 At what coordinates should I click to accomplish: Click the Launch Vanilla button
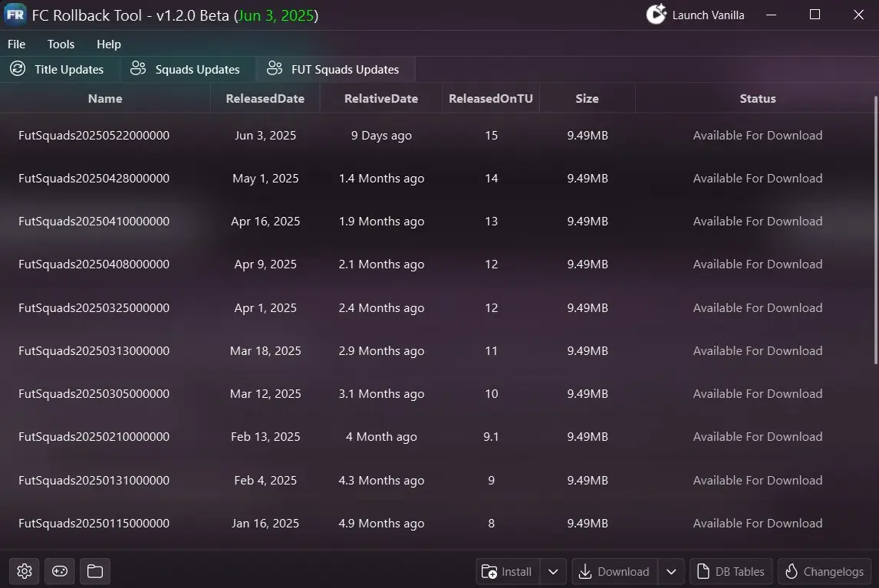(695, 15)
